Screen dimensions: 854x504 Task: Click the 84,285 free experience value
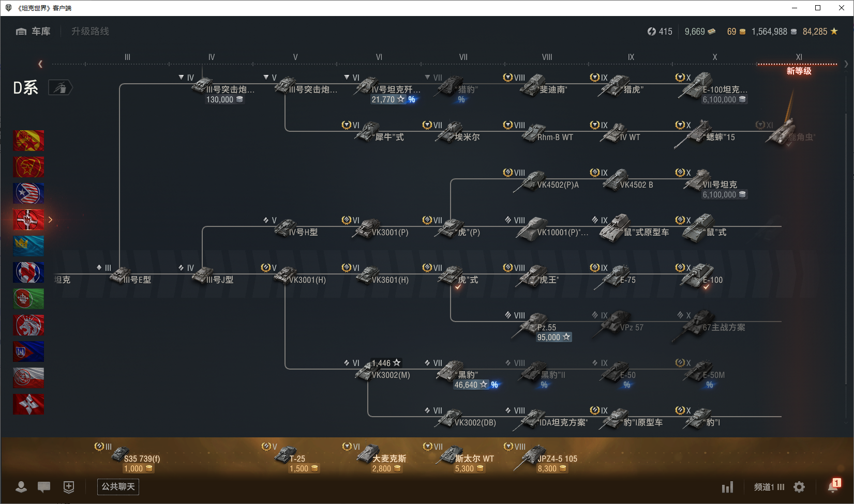820,32
